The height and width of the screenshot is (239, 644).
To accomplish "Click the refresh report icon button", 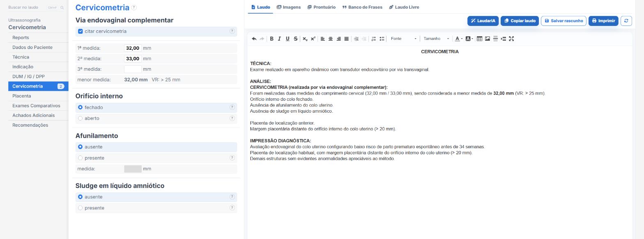I will [x=626, y=21].
